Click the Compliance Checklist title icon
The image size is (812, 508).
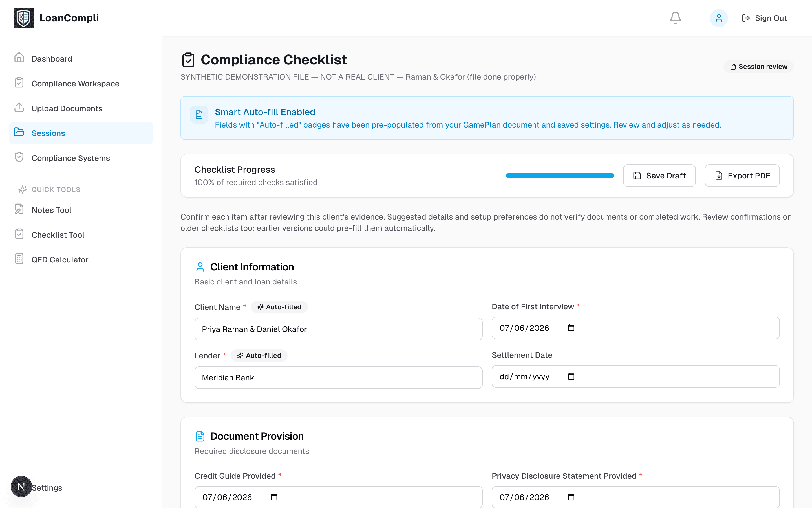188,60
